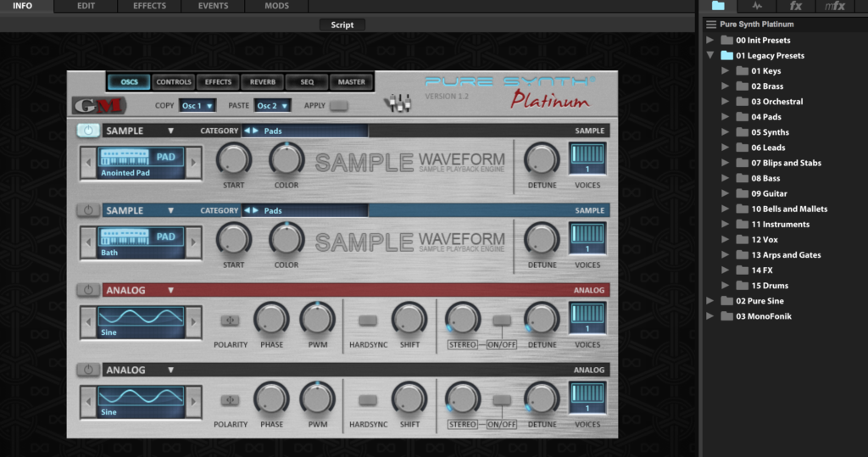Toggle Stereo On/Off on first analog oscillator
Image resolution: width=868 pixels, height=457 pixels.
click(x=502, y=320)
